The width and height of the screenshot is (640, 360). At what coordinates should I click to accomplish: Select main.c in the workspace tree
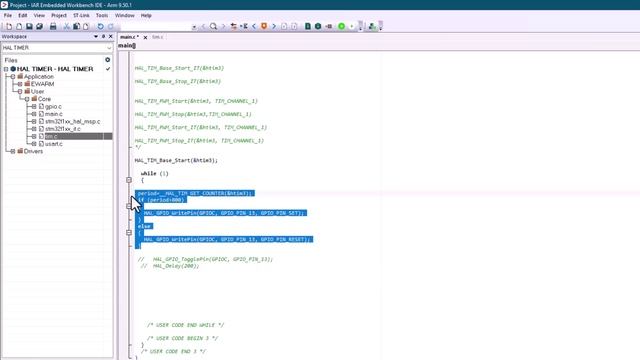54,114
